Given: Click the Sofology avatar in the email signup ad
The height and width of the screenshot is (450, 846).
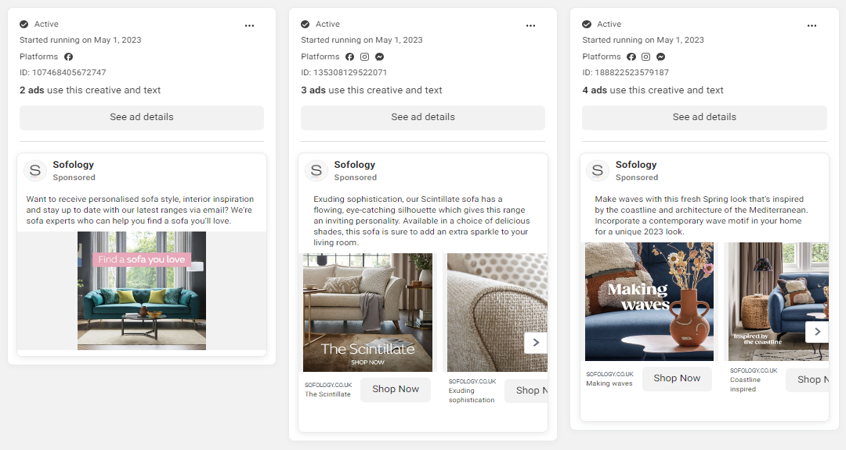Looking at the screenshot, I should tap(35, 171).
